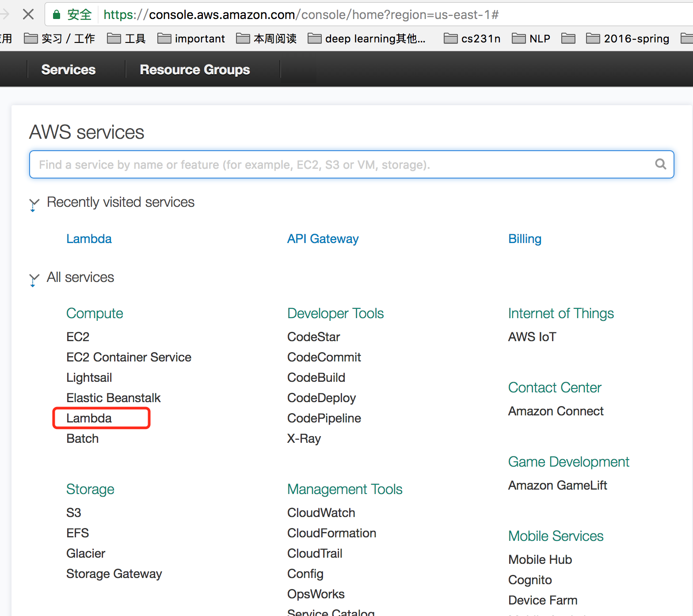The width and height of the screenshot is (693, 616).
Task: Open Elastic Beanstalk service
Action: click(x=113, y=398)
